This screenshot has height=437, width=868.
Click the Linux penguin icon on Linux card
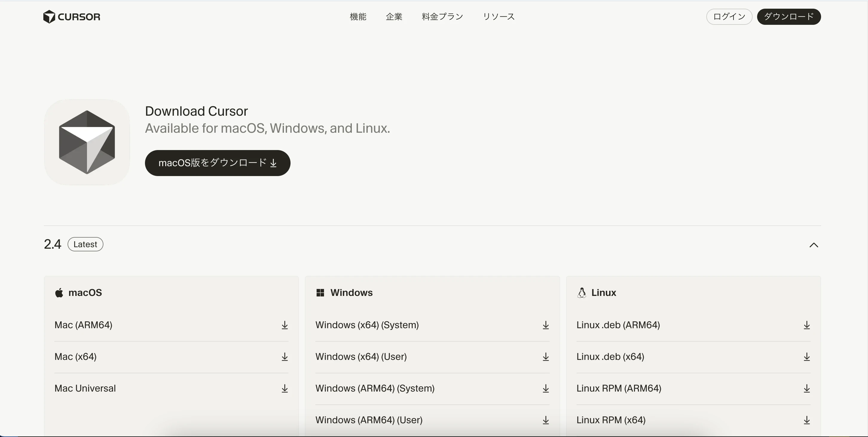pyautogui.click(x=582, y=292)
